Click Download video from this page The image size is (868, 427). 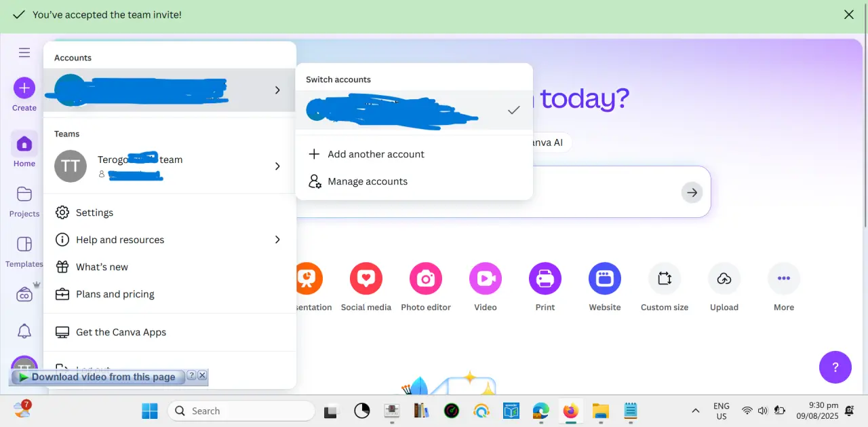coord(98,377)
